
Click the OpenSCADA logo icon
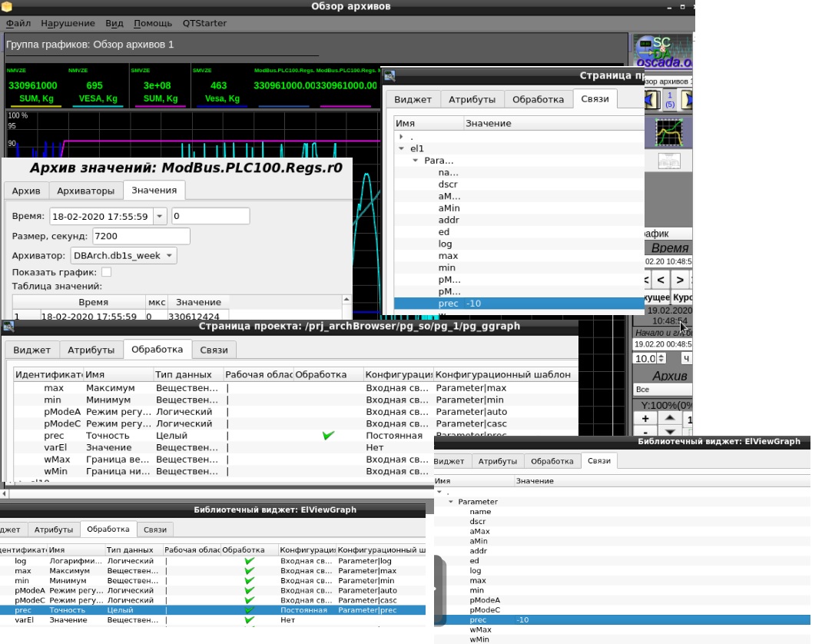[x=662, y=51]
